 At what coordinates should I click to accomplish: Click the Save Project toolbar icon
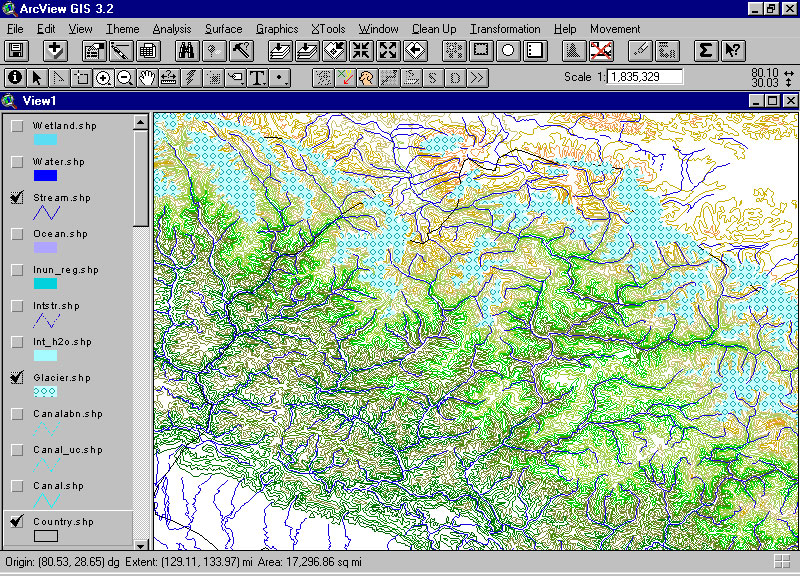(16, 50)
